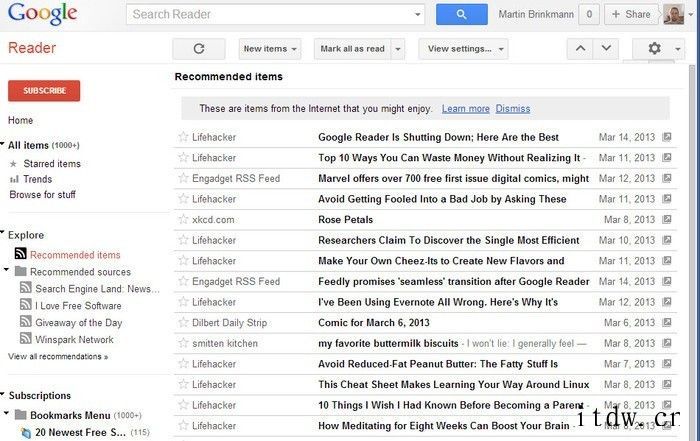Go to next item with down arrow
Image resolution: width=700 pixels, height=441 pixels.
[606, 48]
